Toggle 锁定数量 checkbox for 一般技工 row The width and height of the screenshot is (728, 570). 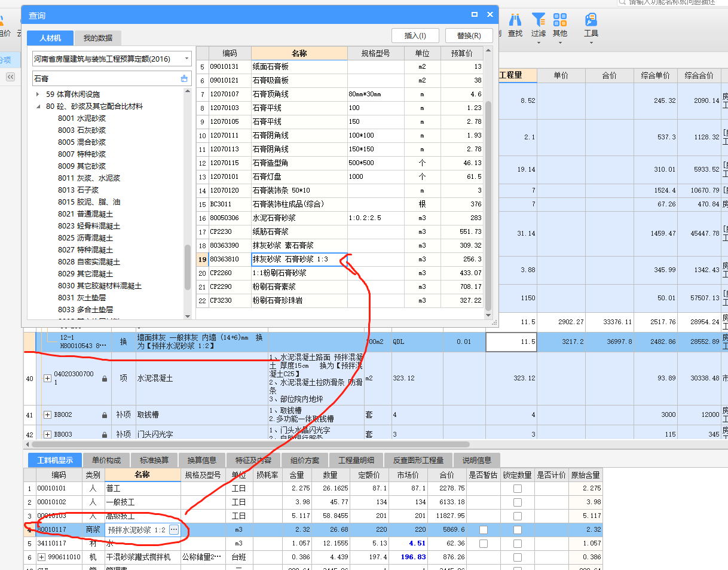tap(518, 502)
